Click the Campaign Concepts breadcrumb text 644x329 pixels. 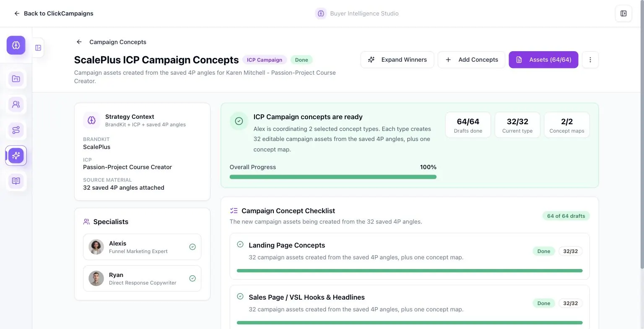tap(118, 42)
